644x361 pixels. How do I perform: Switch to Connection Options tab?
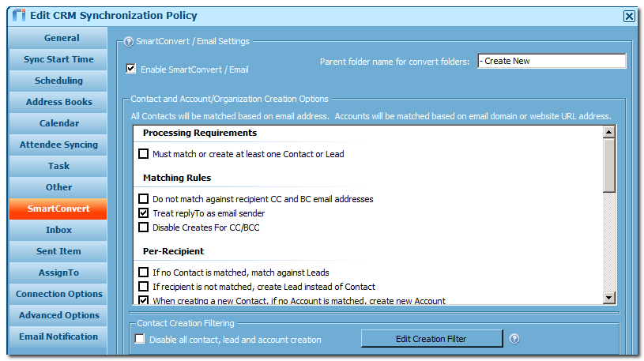(x=58, y=294)
